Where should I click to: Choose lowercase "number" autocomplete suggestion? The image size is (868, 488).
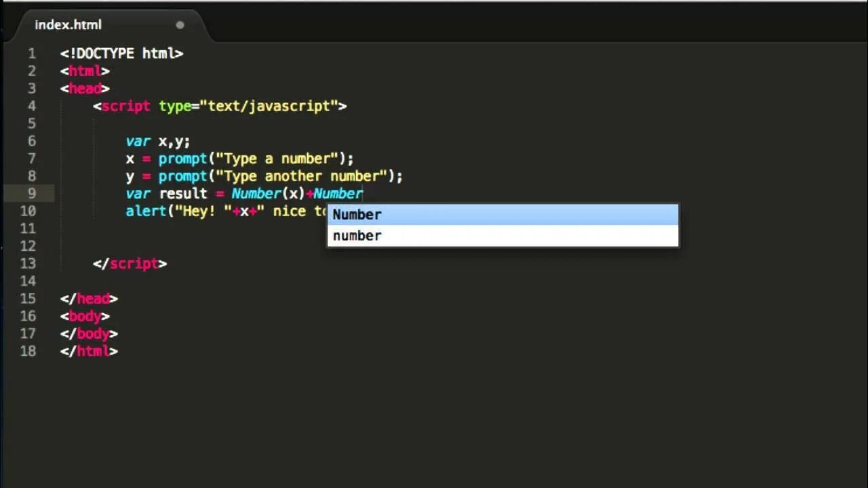point(502,235)
